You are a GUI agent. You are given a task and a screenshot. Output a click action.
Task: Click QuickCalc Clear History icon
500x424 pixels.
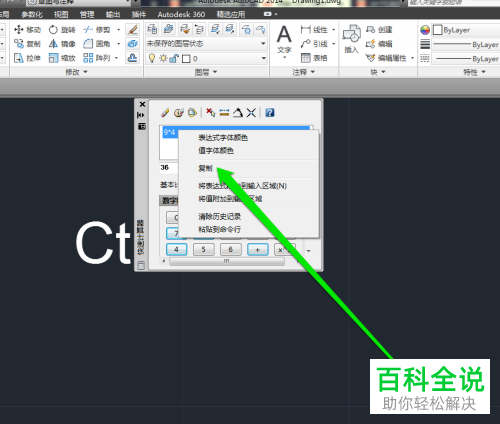click(x=179, y=113)
